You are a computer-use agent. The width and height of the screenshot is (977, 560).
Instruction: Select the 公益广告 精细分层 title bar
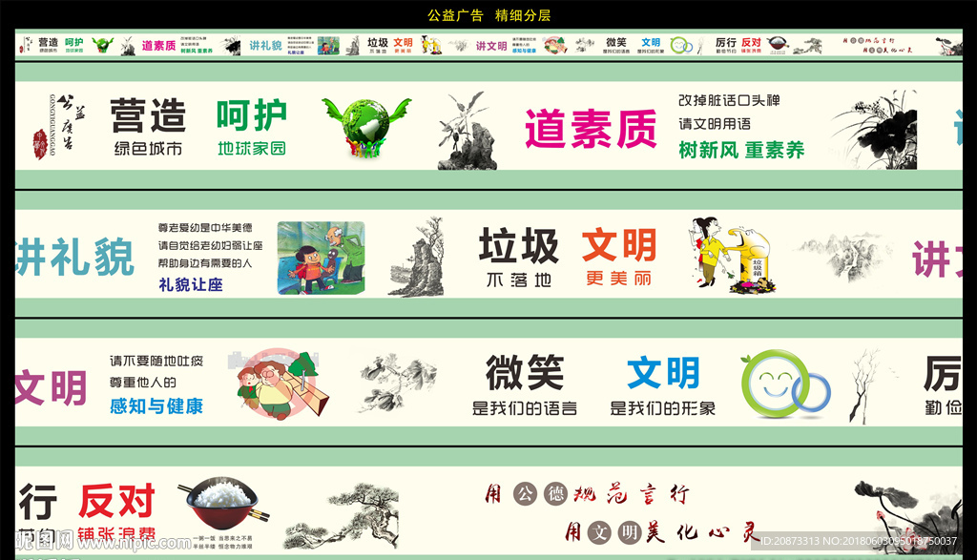(x=488, y=15)
